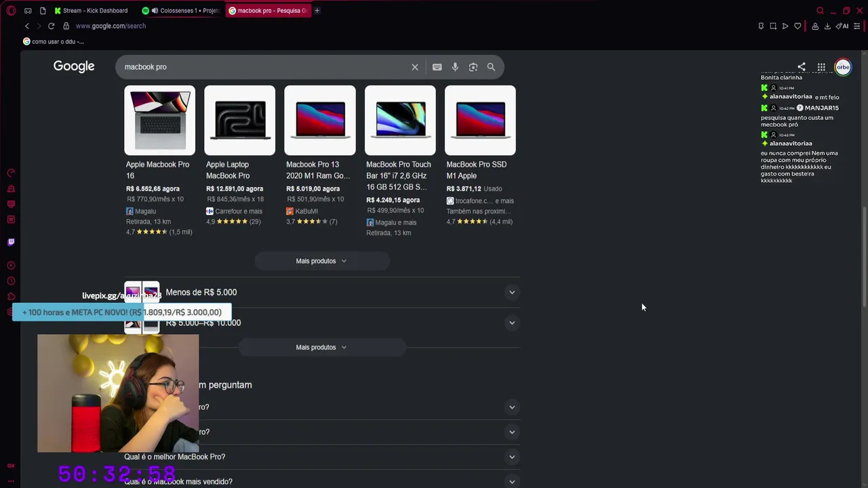Mute the audio on Colossenses tab
Image resolution: width=868 pixels, height=488 pixels.
click(x=155, y=11)
